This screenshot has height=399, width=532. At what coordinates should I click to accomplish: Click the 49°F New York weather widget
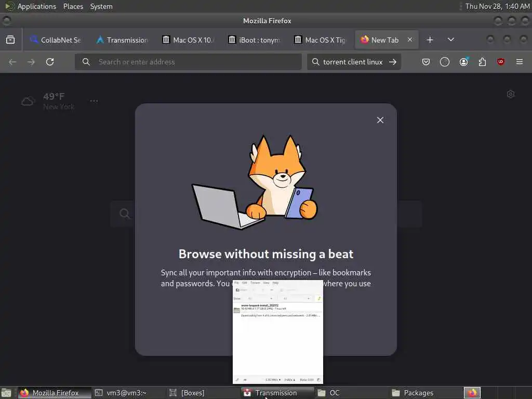click(x=48, y=101)
